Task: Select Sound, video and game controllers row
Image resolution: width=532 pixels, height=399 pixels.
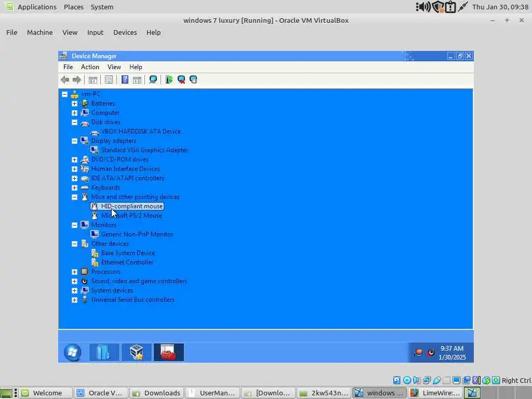Action: tap(139, 281)
